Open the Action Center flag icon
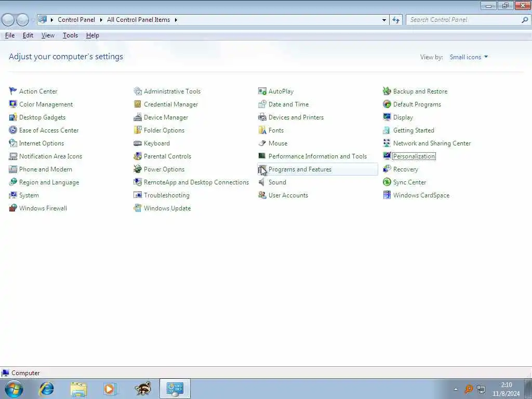532x399 pixels. click(13, 91)
